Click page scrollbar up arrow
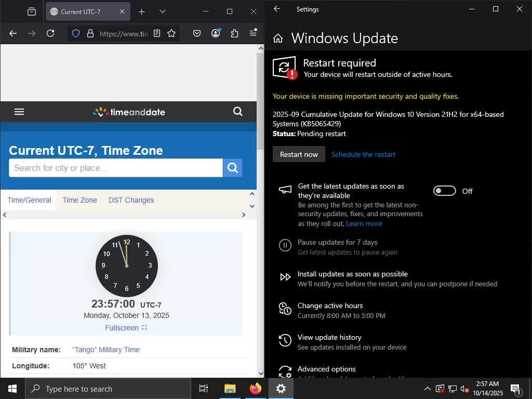 [261, 48]
